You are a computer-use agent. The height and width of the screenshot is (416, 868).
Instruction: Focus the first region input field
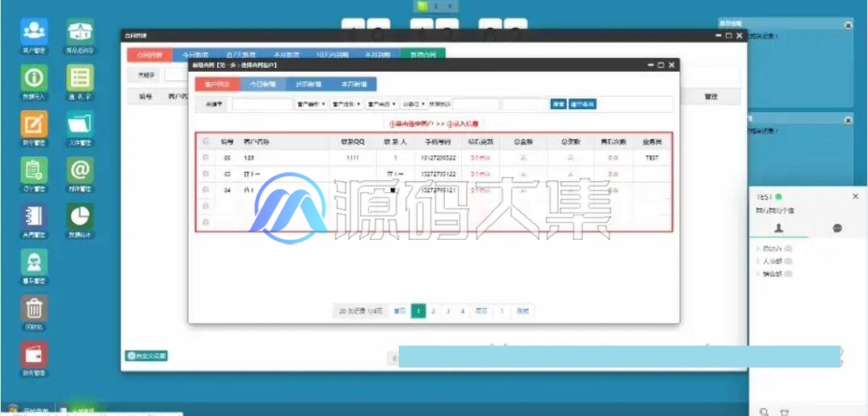pos(476,104)
